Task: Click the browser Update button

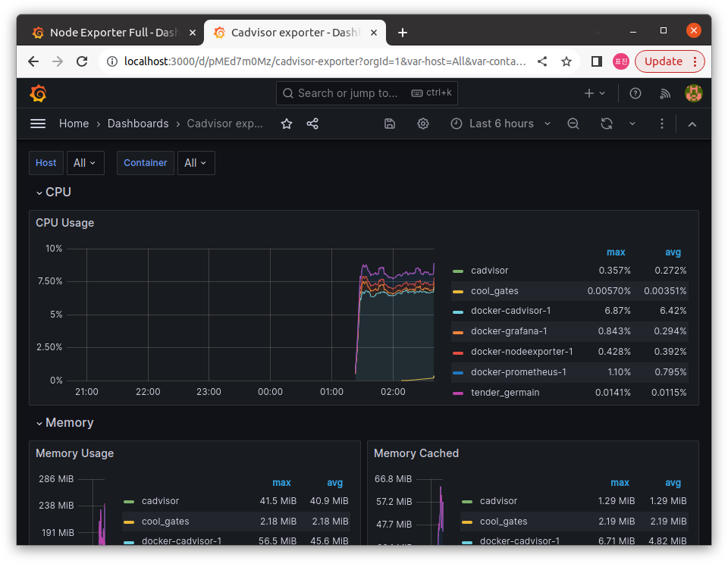Action: pos(670,61)
